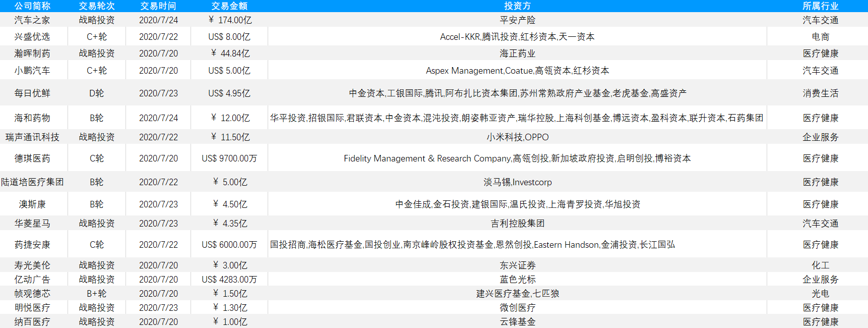The height and width of the screenshot is (328, 868).
Task: Click the ¥ 4.35亿 amount cell
Action: coord(229,224)
